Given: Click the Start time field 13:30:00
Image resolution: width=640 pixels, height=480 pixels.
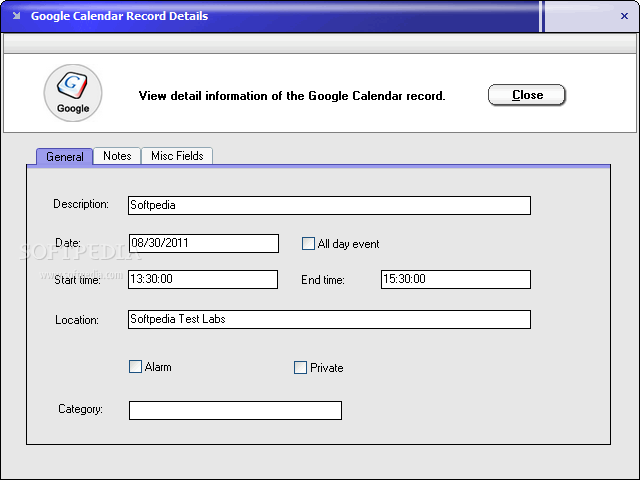Looking at the screenshot, I should coord(203,279).
